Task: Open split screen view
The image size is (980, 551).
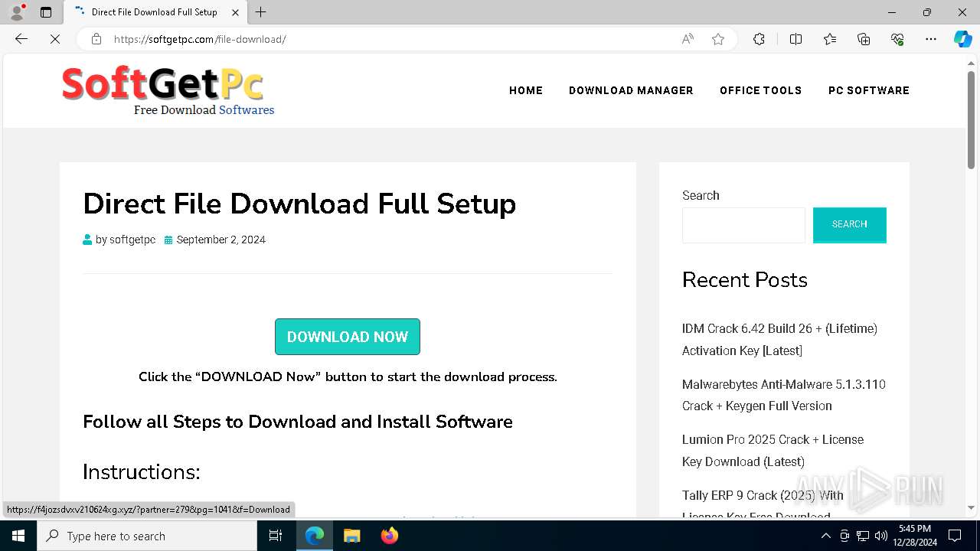Action: pyautogui.click(x=795, y=39)
